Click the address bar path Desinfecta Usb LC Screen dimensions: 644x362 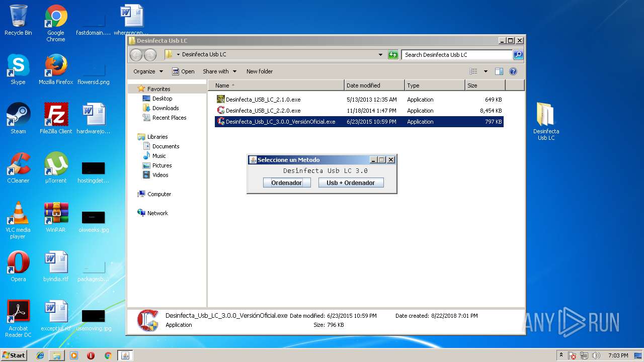(x=204, y=55)
